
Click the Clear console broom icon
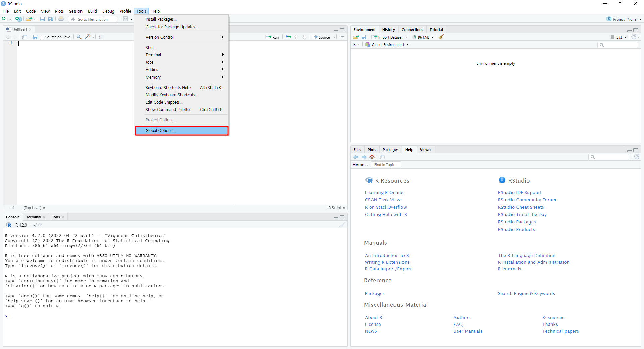click(342, 225)
